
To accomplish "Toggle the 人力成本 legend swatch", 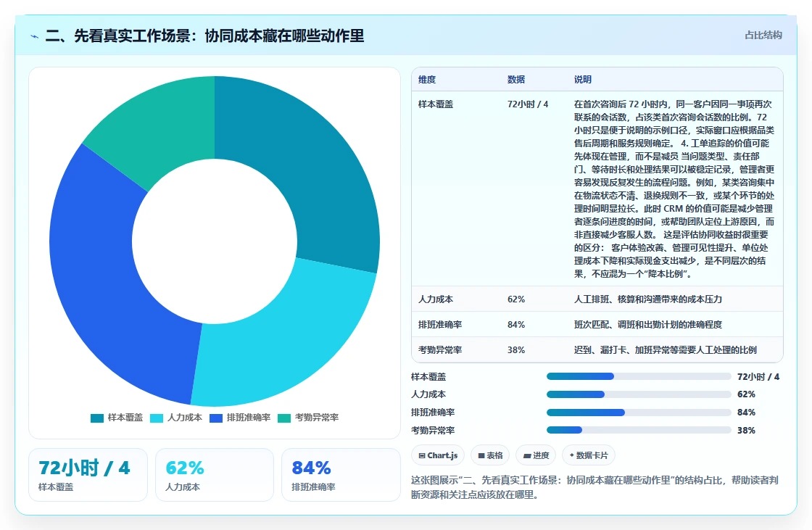I will click(157, 418).
